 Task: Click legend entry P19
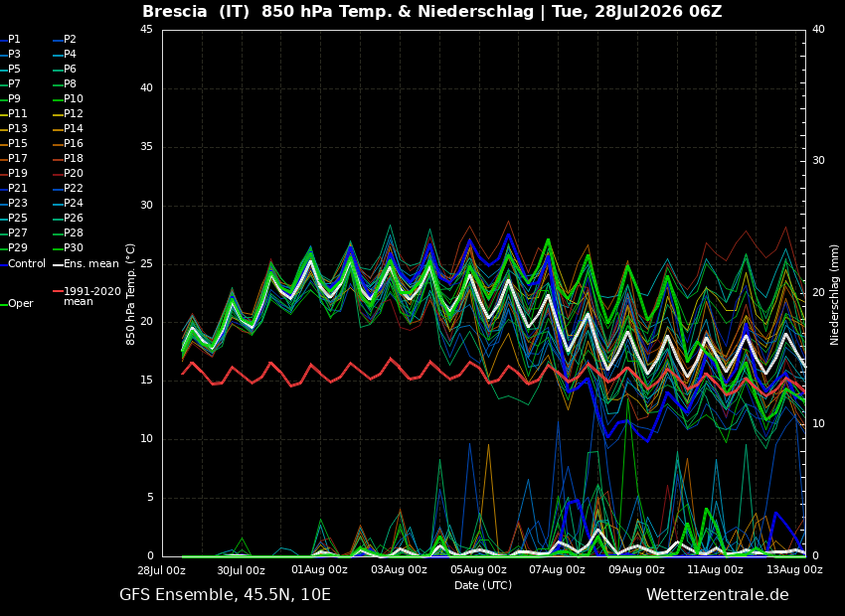pyautogui.click(x=17, y=174)
